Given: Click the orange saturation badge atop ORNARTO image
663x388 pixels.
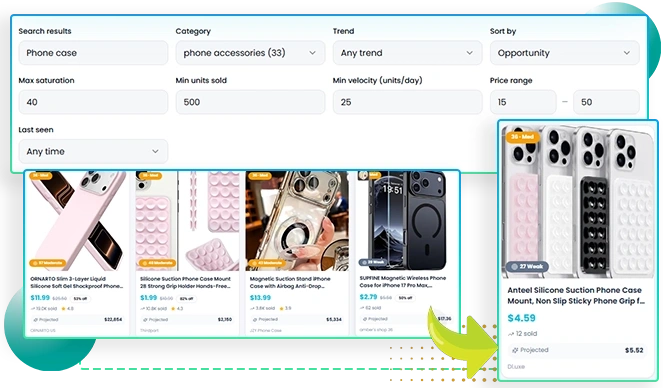Looking at the screenshot, I should coord(41,175).
